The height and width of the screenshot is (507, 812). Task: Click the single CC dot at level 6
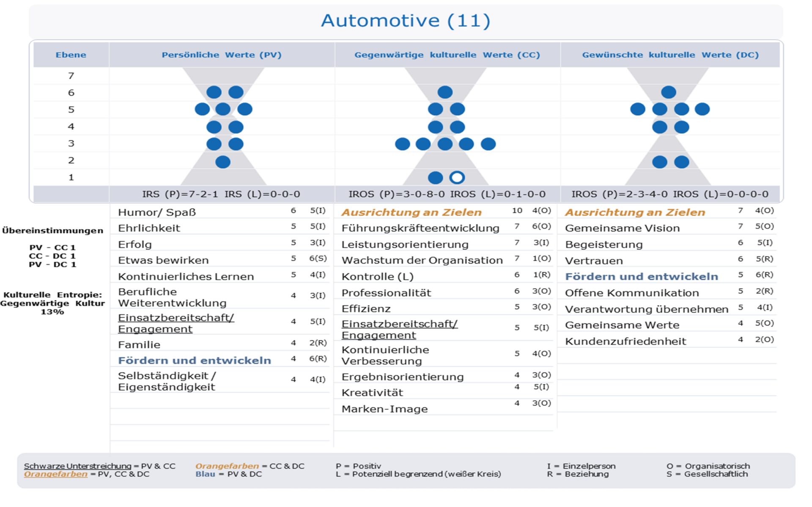tap(445, 92)
